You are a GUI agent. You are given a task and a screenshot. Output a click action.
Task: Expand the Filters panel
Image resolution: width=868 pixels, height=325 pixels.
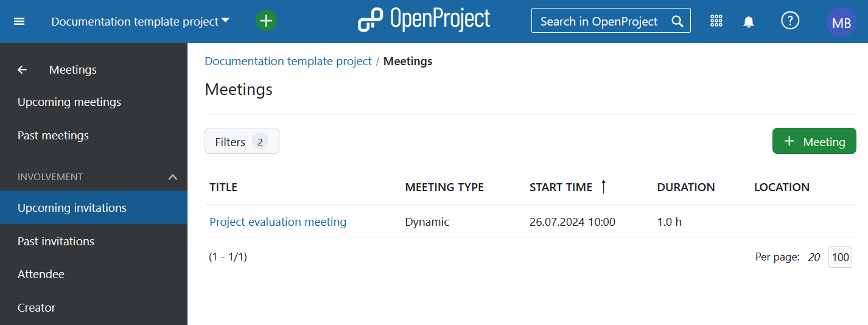(x=242, y=141)
